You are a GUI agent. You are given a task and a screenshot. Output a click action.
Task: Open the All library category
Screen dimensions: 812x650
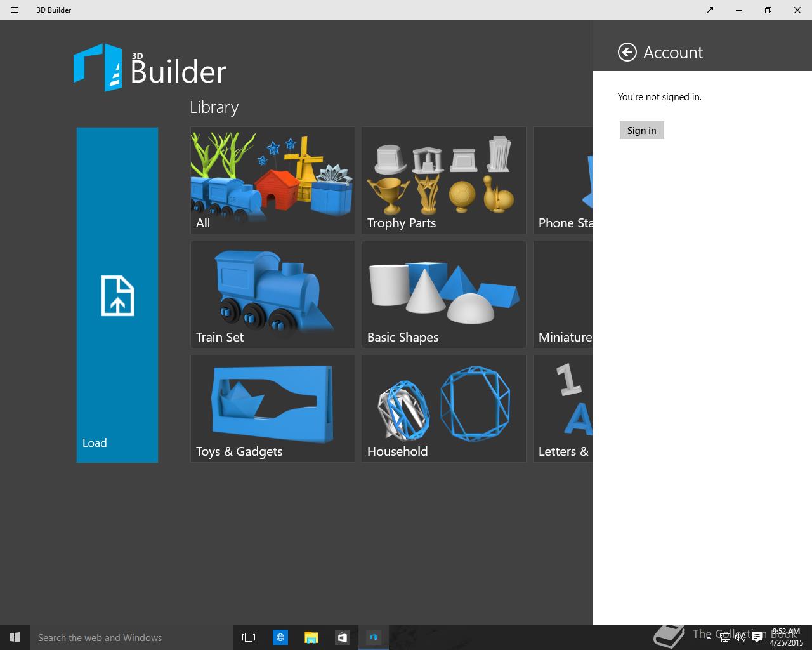(273, 180)
